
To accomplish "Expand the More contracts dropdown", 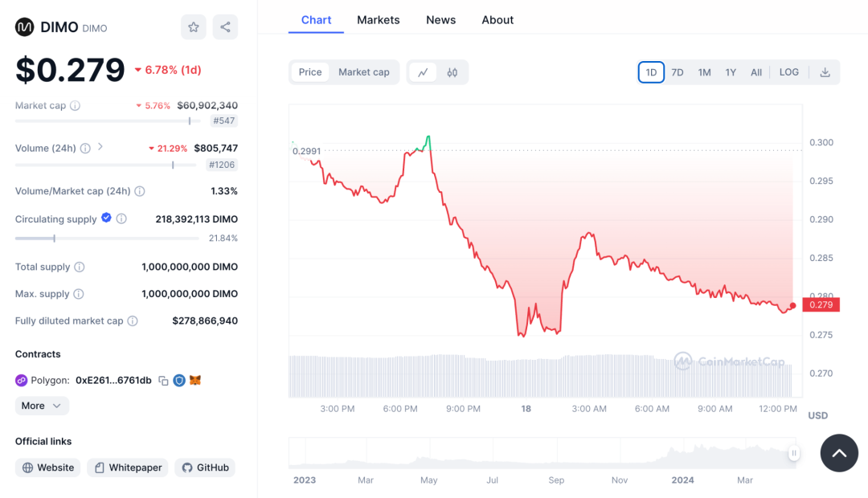I will coord(42,406).
